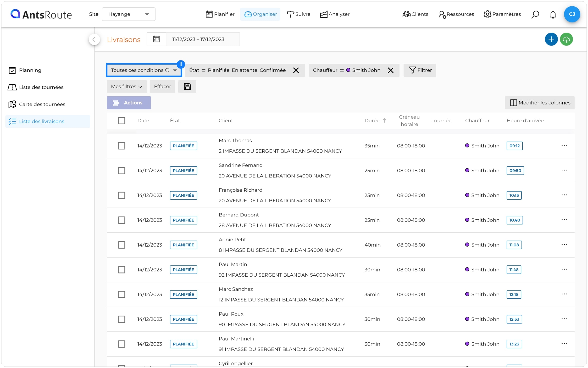The height and width of the screenshot is (368, 588).
Task: Click the 10:40 arrival time badge
Action: pyautogui.click(x=514, y=220)
